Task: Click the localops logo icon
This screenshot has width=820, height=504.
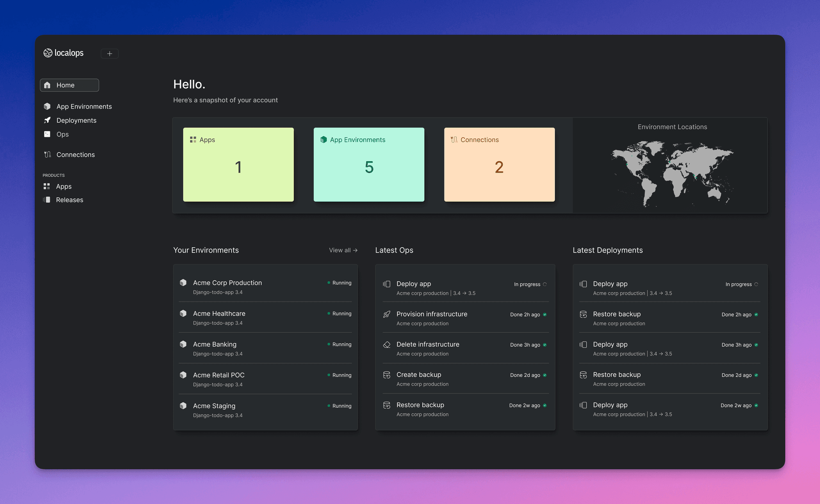Action: (x=48, y=53)
